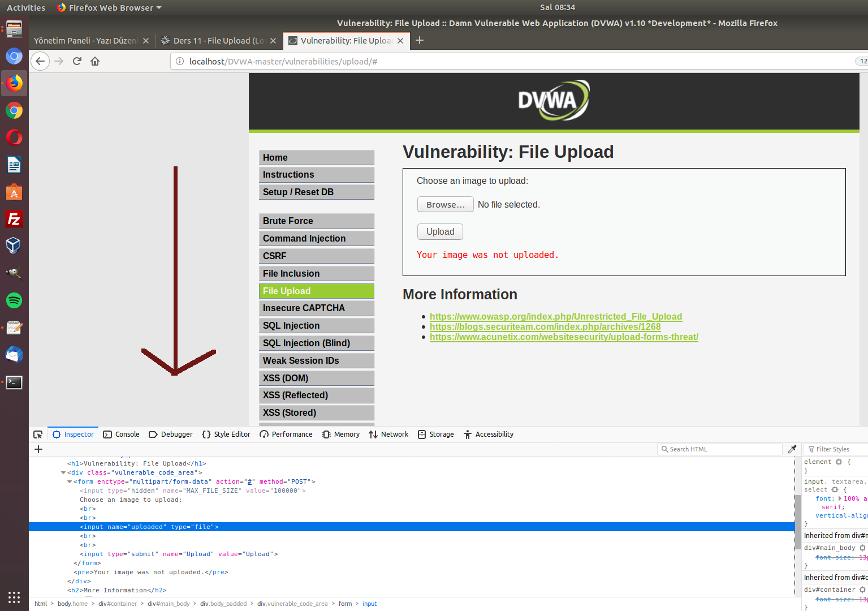Open LibreOffice Writer from the dock
Screen dimensions: 868x611
tap(14, 165)
